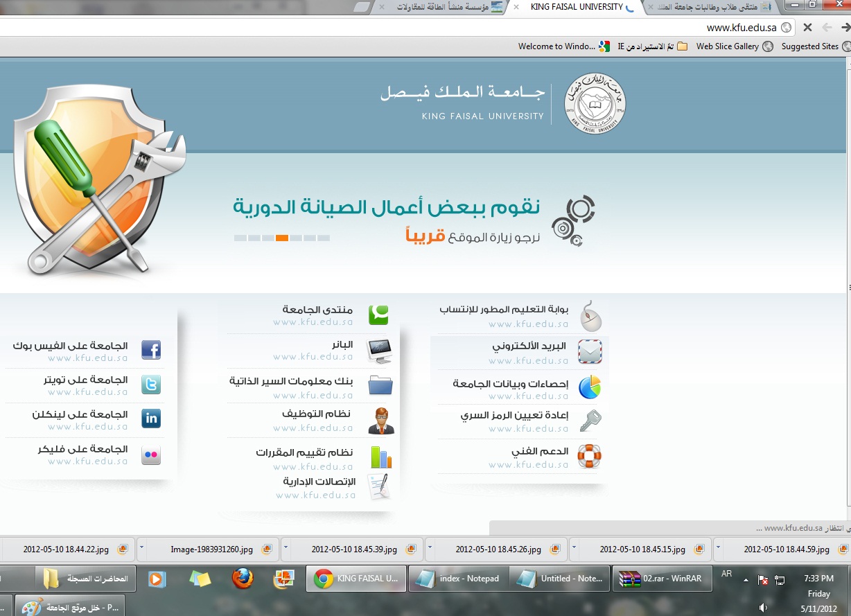
Task: Click the key icon for password reset
Action: click(x=590, y=420)
